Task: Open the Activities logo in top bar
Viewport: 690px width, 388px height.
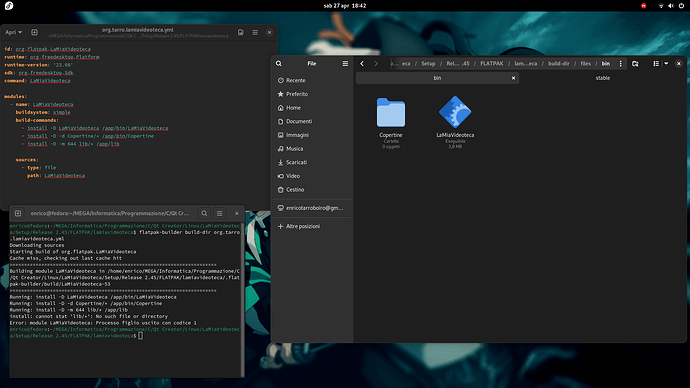Action: point(9,6)
